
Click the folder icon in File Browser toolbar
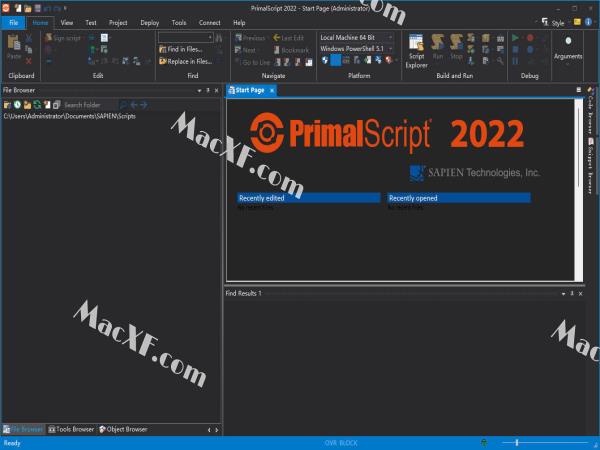[7, 104]
